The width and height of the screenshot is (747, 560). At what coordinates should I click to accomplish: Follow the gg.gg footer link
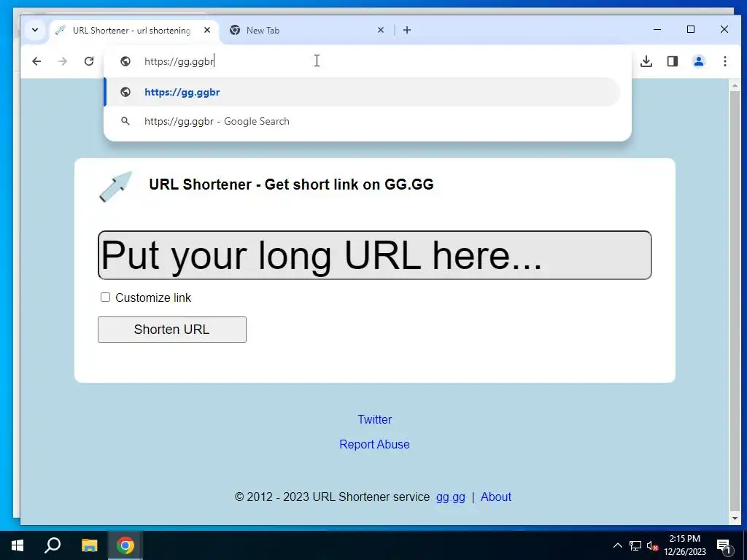[450, 497]
